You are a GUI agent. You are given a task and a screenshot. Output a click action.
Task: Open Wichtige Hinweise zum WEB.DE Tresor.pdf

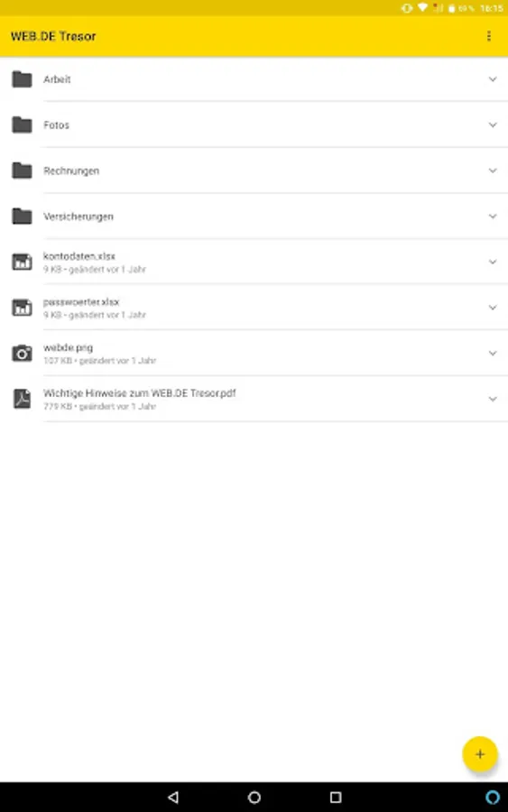pyautogui.click(x=254, y=399)
